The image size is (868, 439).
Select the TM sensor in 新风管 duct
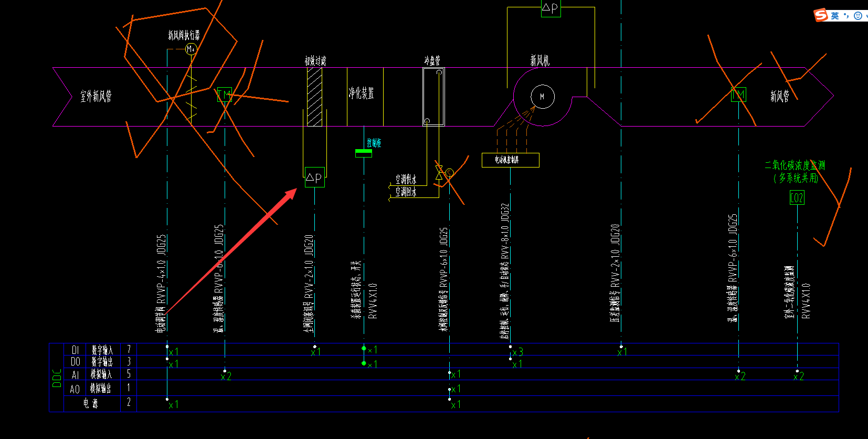coord(738,95)
